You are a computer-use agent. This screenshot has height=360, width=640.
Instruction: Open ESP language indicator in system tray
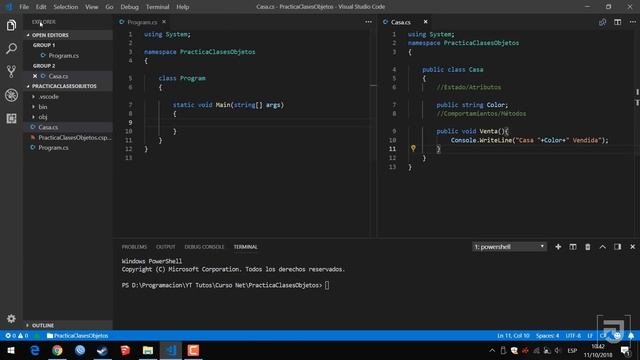[572, 351]
